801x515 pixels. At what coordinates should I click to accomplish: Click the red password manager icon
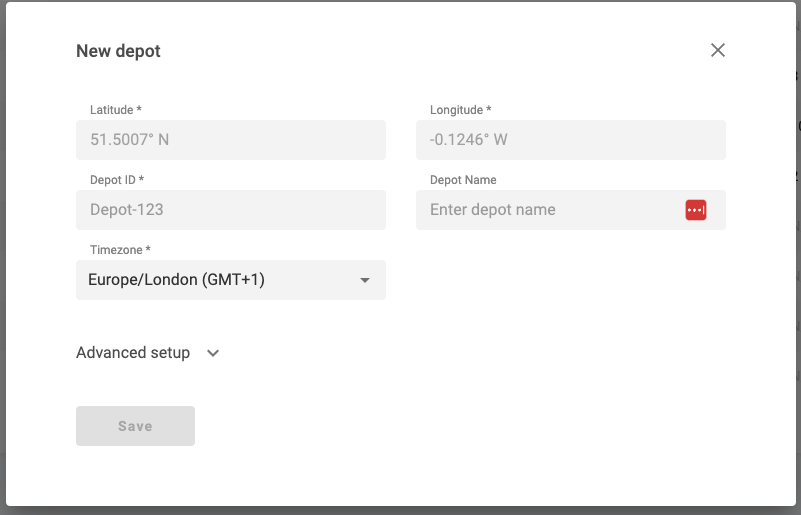(x=696, y=210)
